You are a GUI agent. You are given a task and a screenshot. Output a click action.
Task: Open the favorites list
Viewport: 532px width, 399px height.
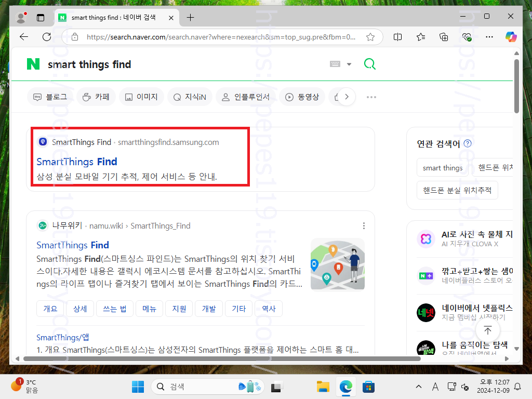421,37
